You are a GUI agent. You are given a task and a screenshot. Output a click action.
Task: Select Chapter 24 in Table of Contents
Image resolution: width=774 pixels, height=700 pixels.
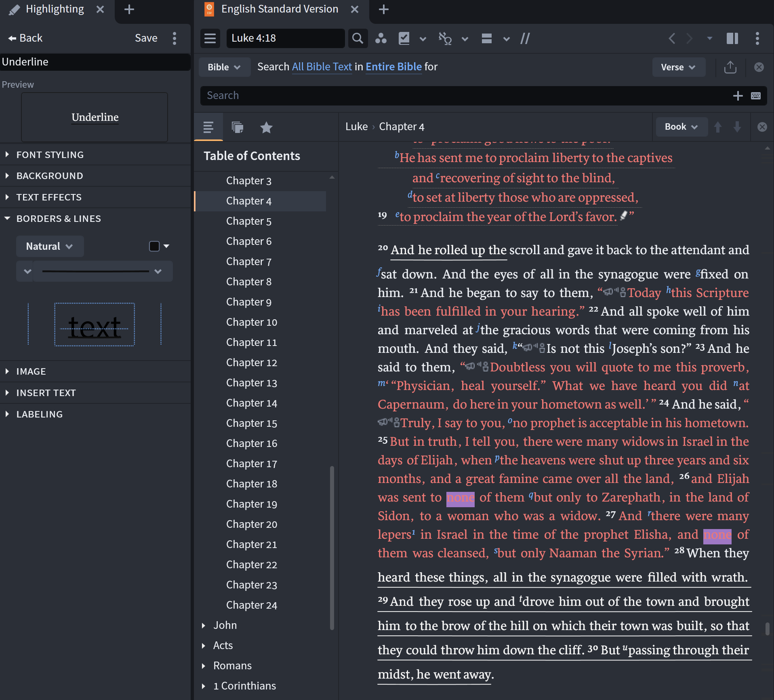(x=251, y=605)
